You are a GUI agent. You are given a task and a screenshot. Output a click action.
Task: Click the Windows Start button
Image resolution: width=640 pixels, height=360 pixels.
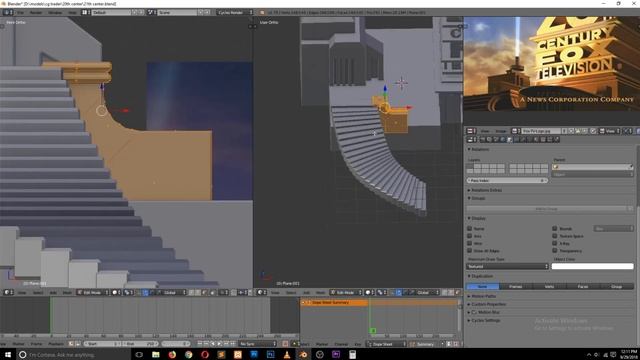(x=8, y=354)
